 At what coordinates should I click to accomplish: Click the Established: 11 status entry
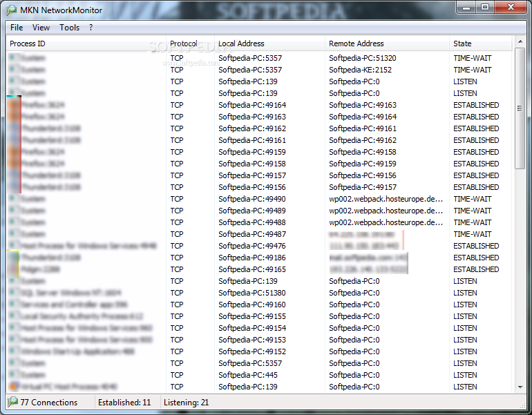point(124,403)
